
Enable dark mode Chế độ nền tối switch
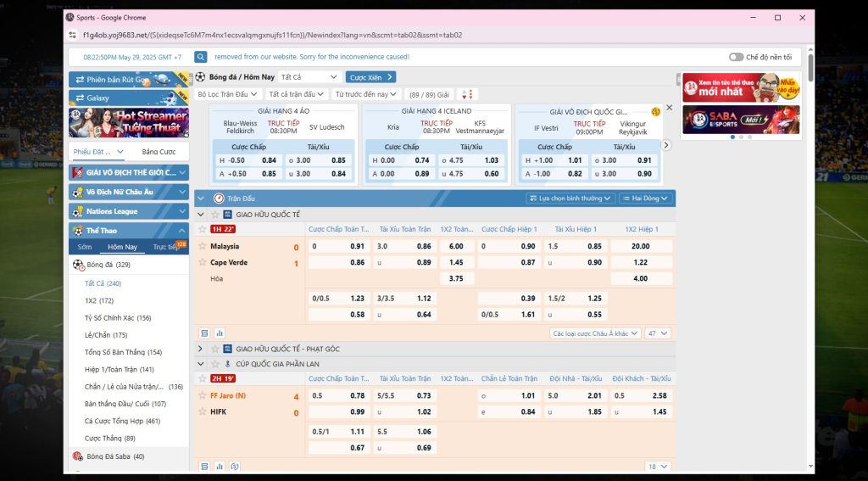point(736,57)
